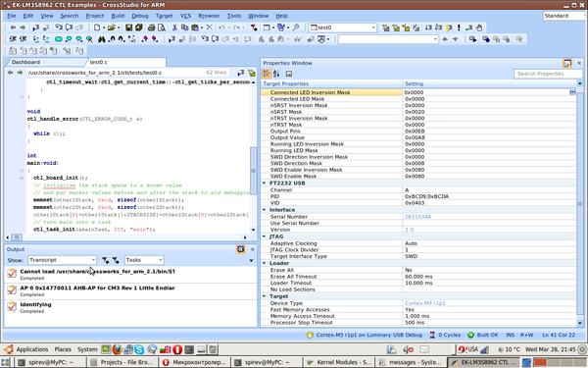Screen dimensions: 588x368
Task: Open the test0 active project dropdown
Action: 343,27
